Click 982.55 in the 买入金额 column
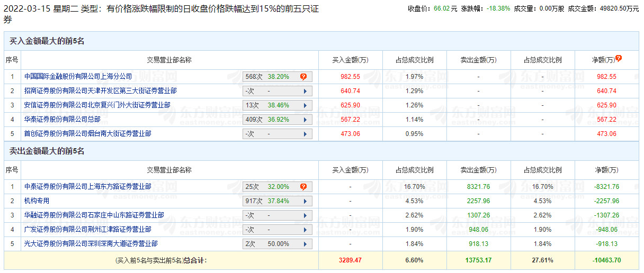The image size is (644, 273). [x=350, y=77]
